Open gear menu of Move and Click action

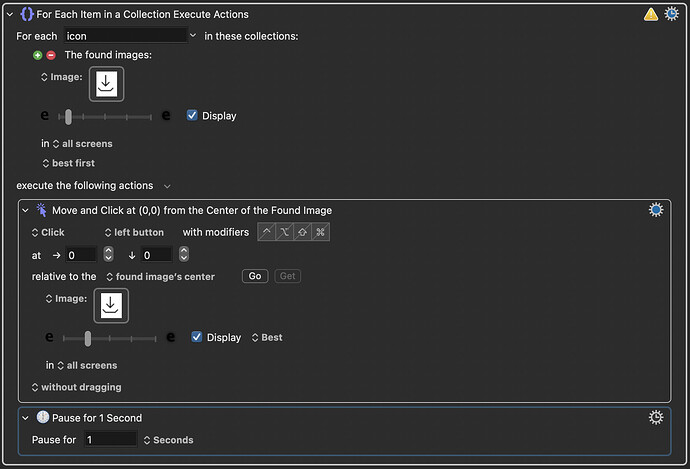click(x=656, y=210)
